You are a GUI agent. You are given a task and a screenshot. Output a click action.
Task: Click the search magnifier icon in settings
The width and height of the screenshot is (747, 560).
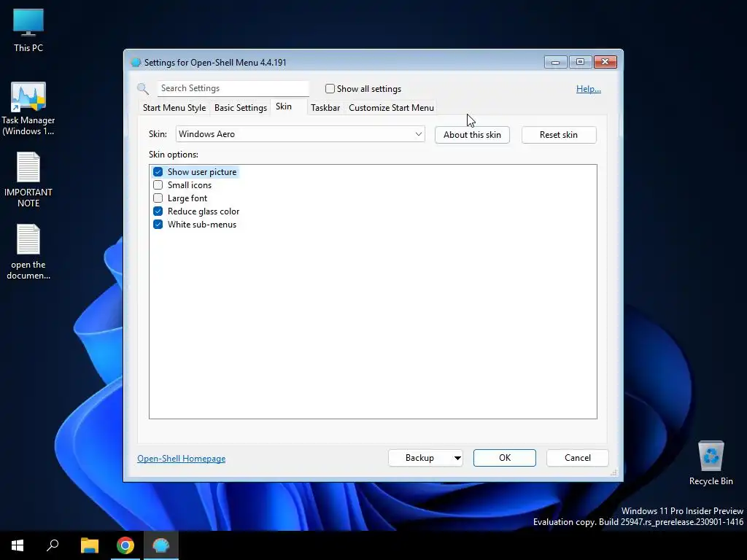pos(142,88)
